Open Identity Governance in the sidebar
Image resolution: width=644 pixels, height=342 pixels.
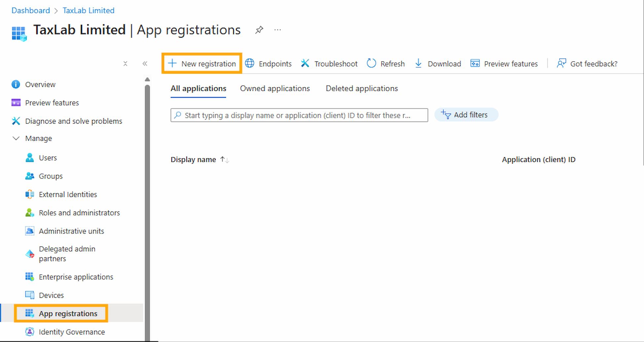(72, 332)
